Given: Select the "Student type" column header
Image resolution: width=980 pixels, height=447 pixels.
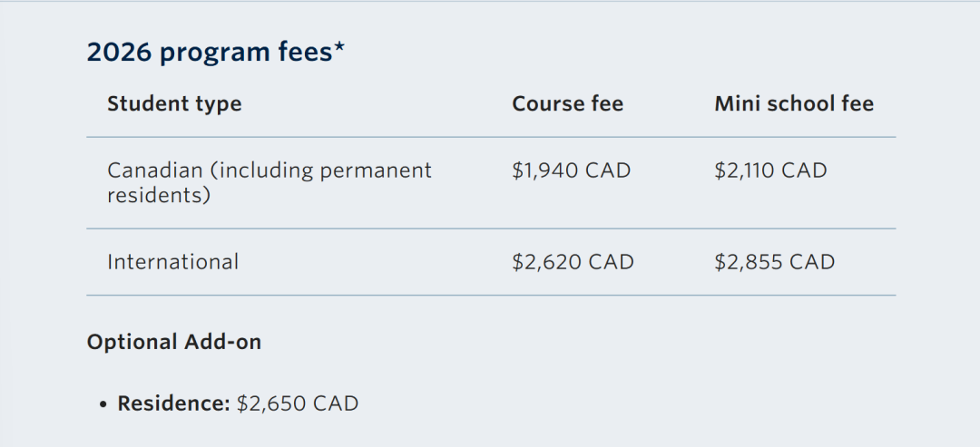Looking at the screenshot, I should coord(174,104).
